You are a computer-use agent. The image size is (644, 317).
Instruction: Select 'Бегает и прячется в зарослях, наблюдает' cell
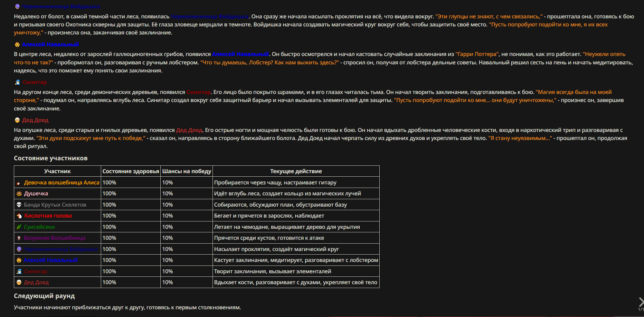pyautogui.click(x=296, y=216)
